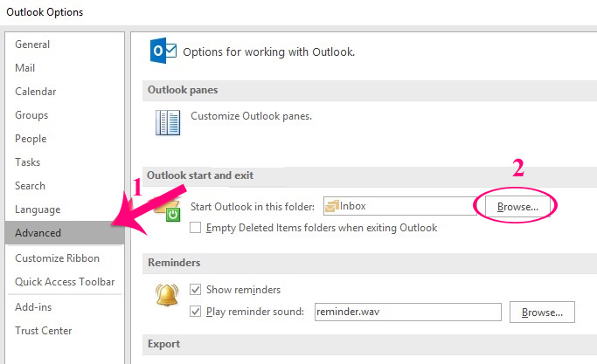Open the Trust Center category
The image size is (597, 364).
(x=44, y=331)
